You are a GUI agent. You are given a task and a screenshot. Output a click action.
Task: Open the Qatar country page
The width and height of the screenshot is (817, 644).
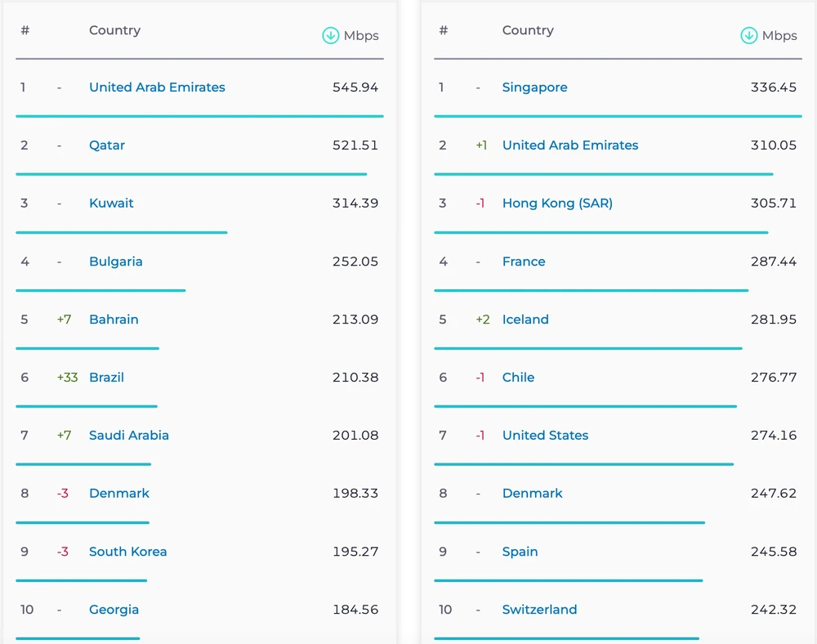tap(106, 145)
